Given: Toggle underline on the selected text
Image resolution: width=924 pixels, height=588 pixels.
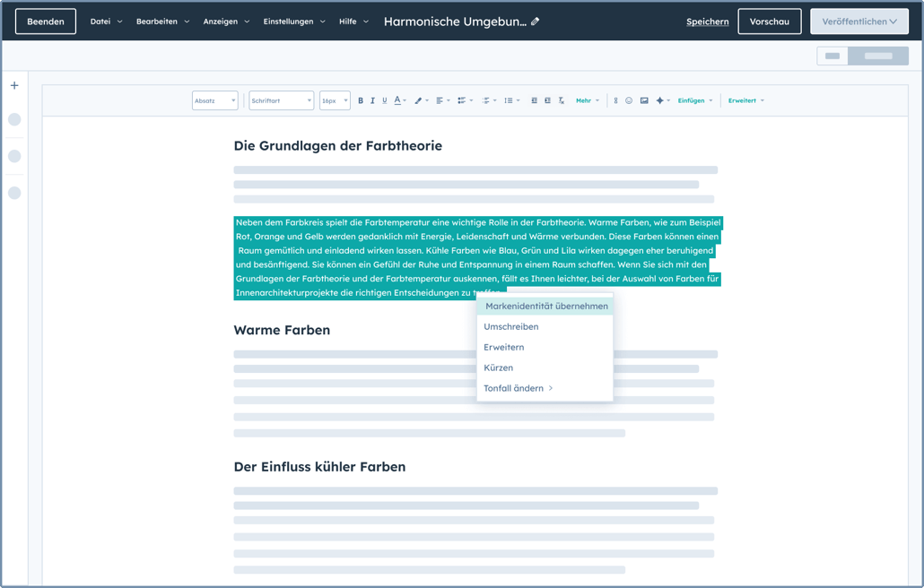Looking at the screenshot, I should (x=385, y=100).
